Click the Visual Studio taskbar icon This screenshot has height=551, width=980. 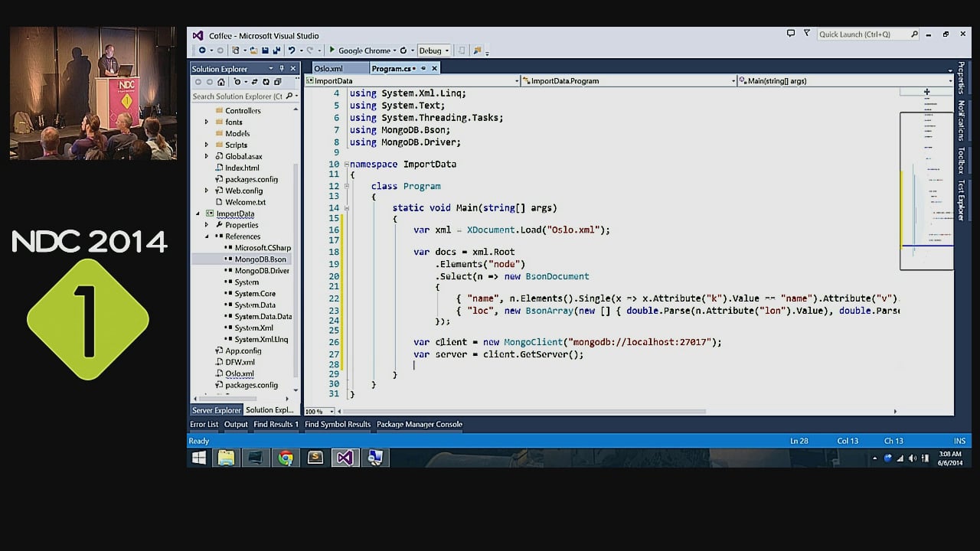(345, 458)
